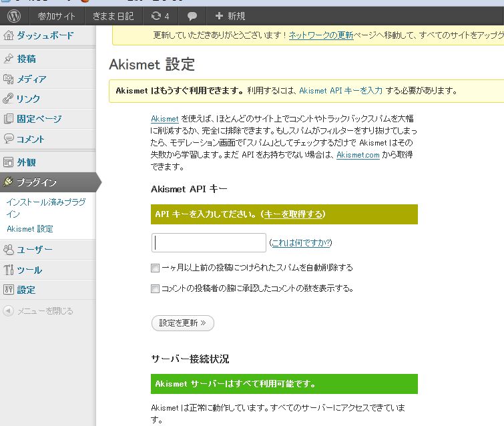Image resolution: width=504 pixels, height=426 pixels.
Task: Click the 投稿 pushpin icon
Action: [9, 59]
